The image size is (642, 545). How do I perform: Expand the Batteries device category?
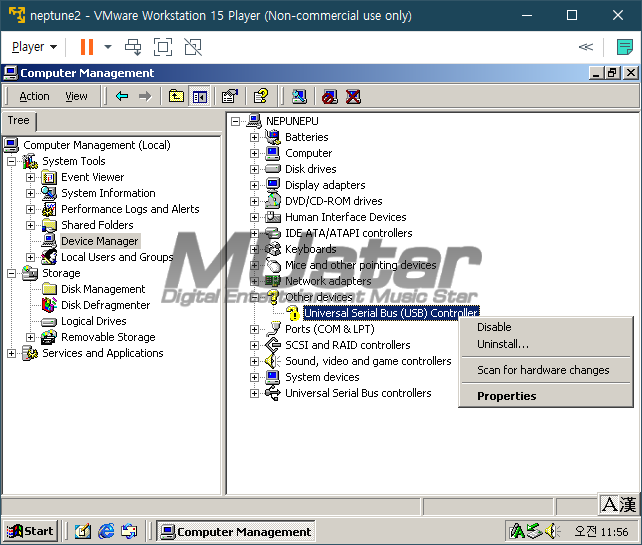(x=254, y=137)
